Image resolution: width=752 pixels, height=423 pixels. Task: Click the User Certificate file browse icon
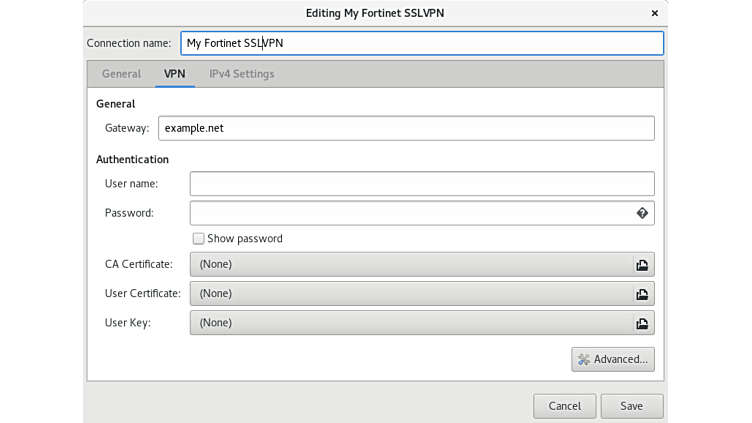coord(642,294)
